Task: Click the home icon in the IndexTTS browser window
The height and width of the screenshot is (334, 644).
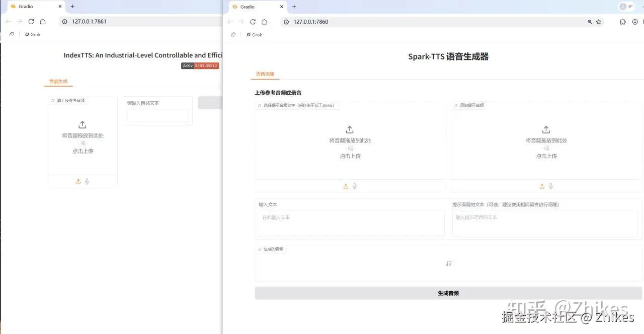Action: 43,22
